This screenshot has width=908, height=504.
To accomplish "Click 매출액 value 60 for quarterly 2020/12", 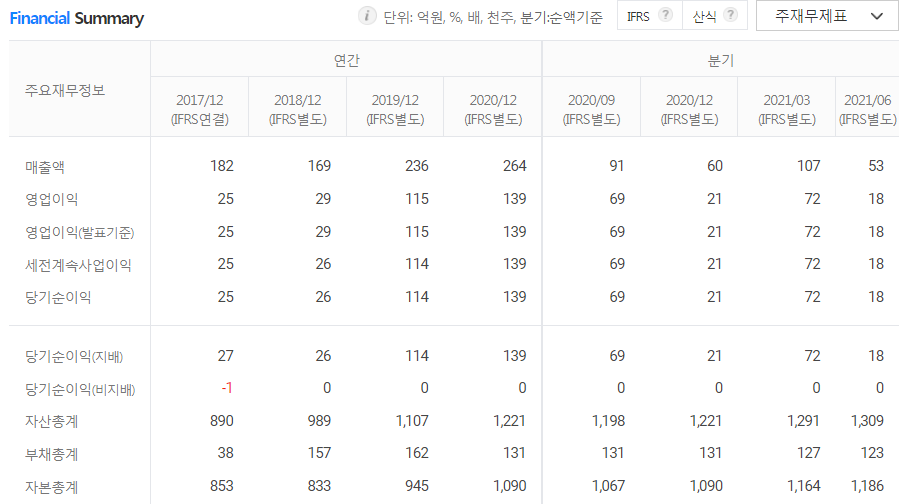I will [x=715, y=166].
